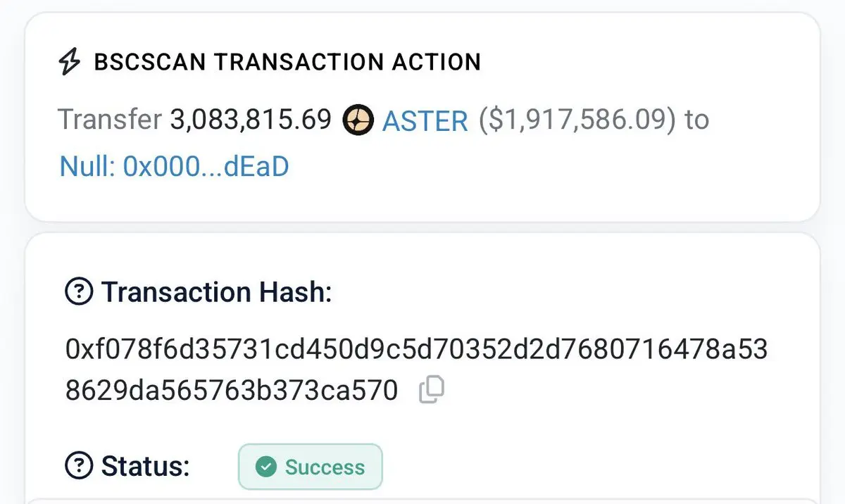Click the Success status badge text
Image resolution: width=845 pixels, height=504 pixels.
point(325,467)
